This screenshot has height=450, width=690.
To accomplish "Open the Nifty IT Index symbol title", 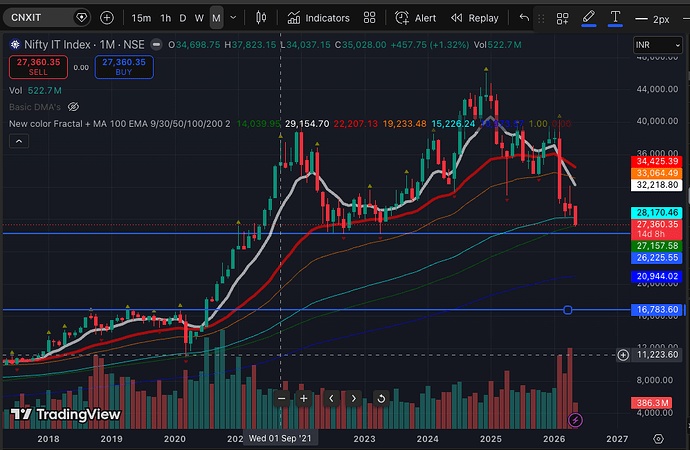I will pyautogui.click(x=84, y=44).
